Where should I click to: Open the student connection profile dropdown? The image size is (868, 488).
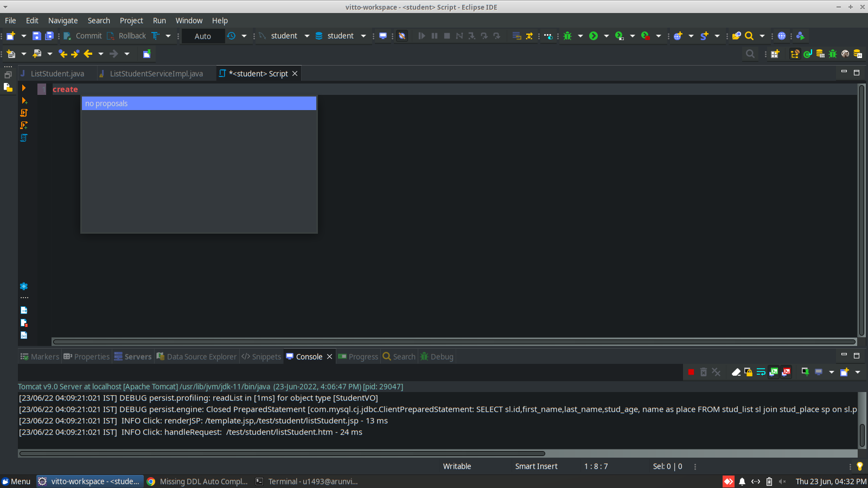tap(307, 36)
